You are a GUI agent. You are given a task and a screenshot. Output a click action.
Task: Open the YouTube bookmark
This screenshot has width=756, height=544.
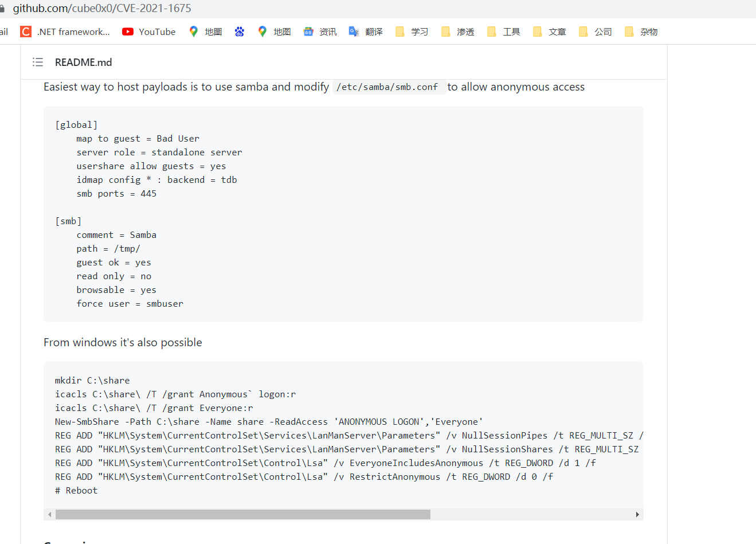149,32
